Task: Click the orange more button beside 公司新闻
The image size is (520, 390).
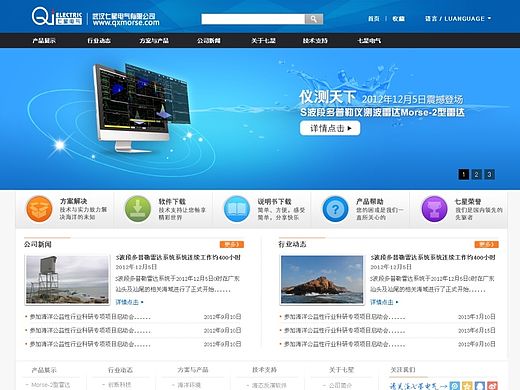Action: [x=232, y=244]
